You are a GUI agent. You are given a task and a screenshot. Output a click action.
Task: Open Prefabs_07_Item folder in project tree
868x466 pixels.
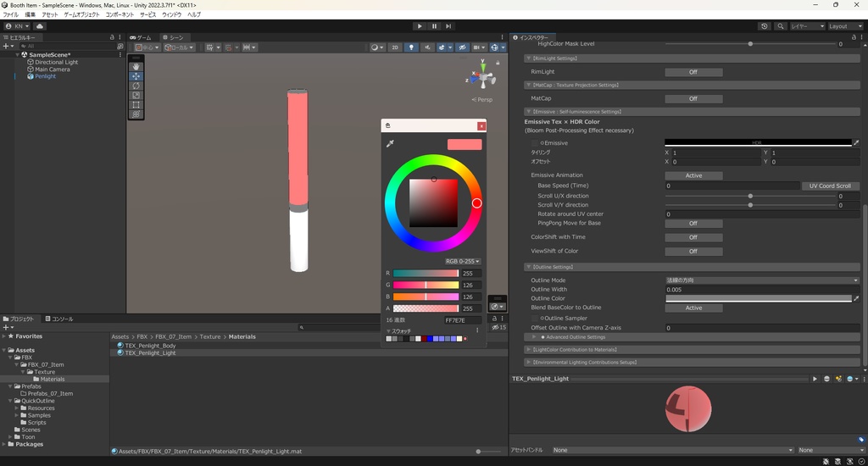50,393
